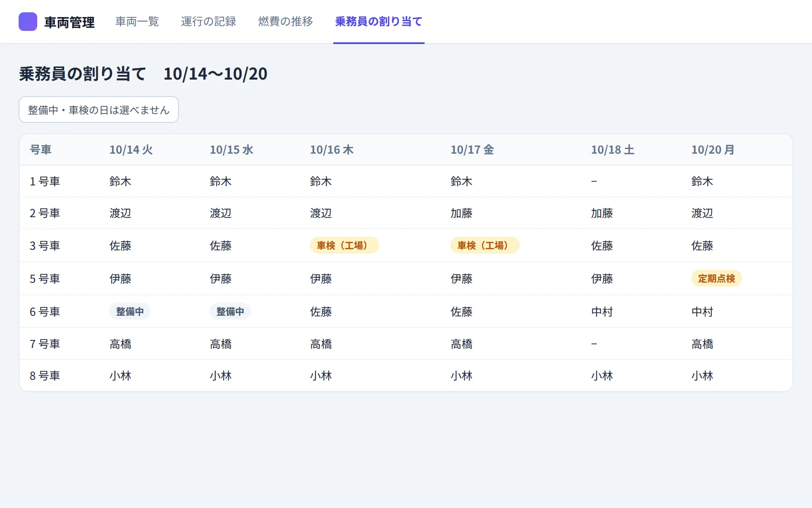Click the 整備中・車検の日は選べません notice

pyautogui.click(x=99, y=110)
